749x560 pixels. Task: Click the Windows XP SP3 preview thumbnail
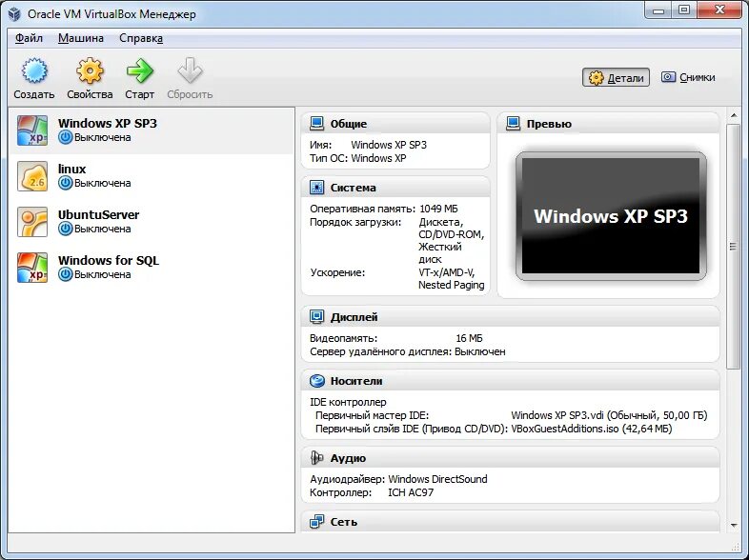click(x=611, y=216)
